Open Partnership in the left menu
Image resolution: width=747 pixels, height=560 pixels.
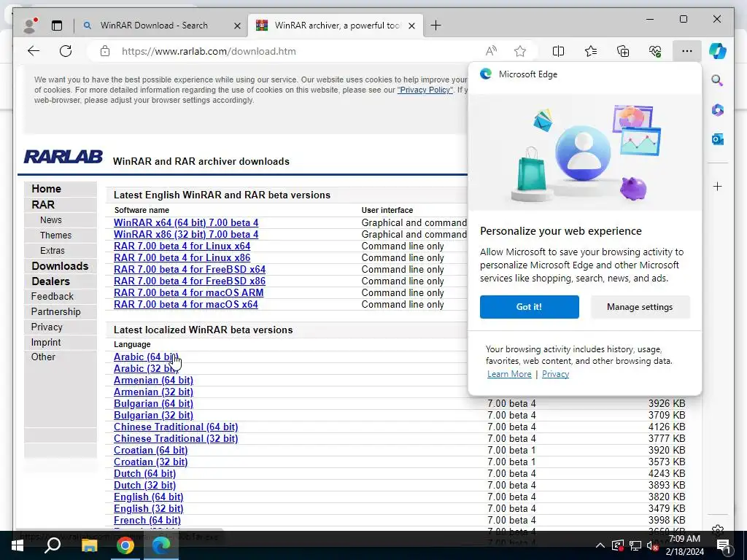point(55,311)
